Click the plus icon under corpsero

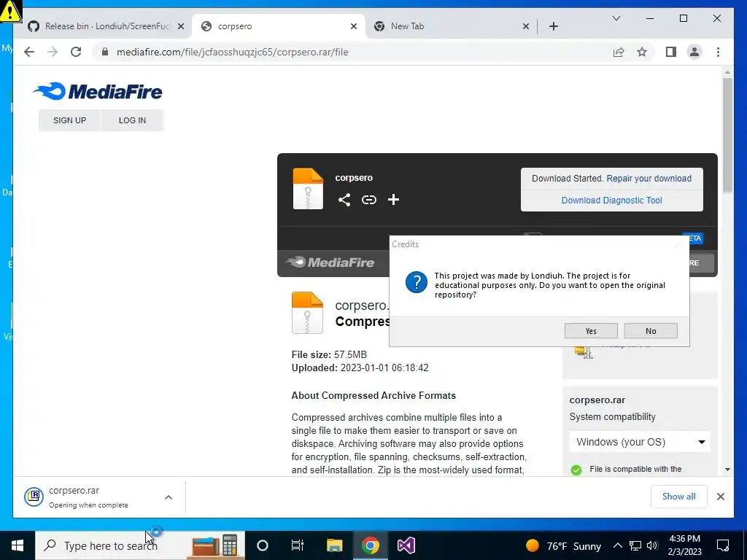click(x=393, y=200)
